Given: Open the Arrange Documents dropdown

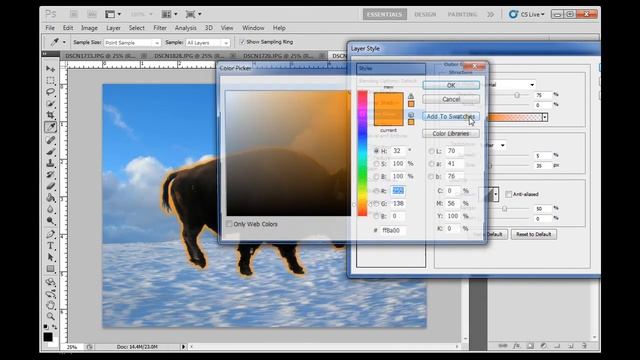Looking at the screenshot, I should click(x=169, y=14).
